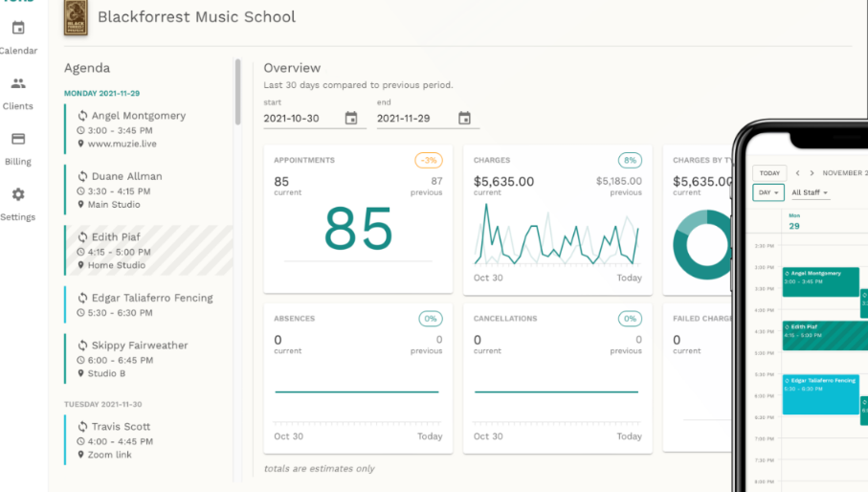Click location pin beside Home Studio

pyautogui.click(x=80, y=266)
